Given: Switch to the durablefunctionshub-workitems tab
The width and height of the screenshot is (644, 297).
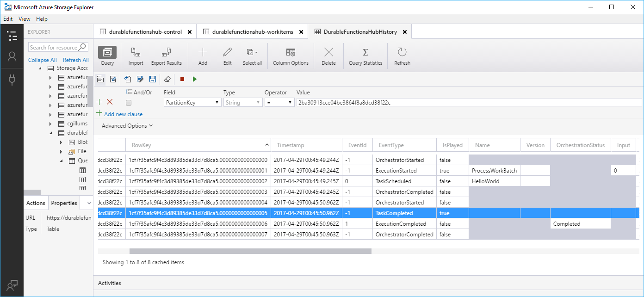Looking at the screenshot, I should click(x=253, y=31).
